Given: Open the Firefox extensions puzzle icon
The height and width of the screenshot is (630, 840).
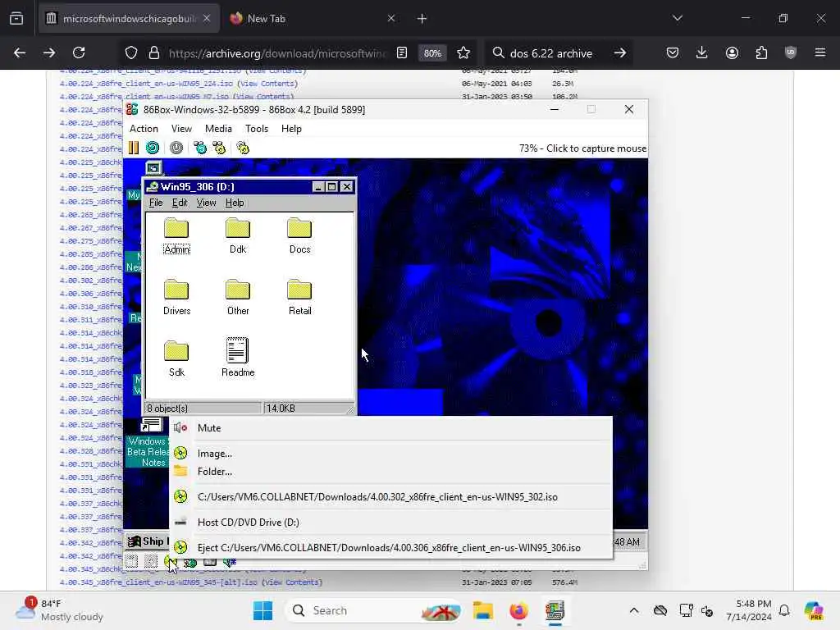Looking at the screenshot, I should pos(761,52).
